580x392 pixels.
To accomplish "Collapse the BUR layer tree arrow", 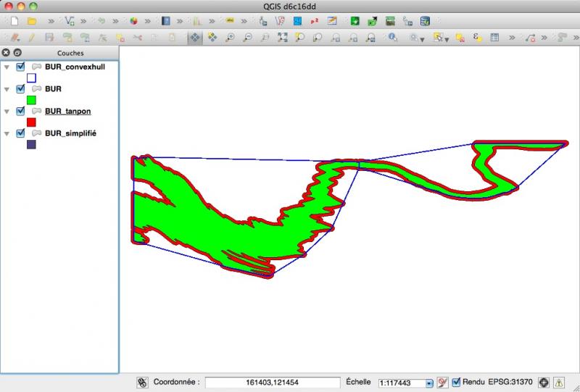I will click(7, 89).
